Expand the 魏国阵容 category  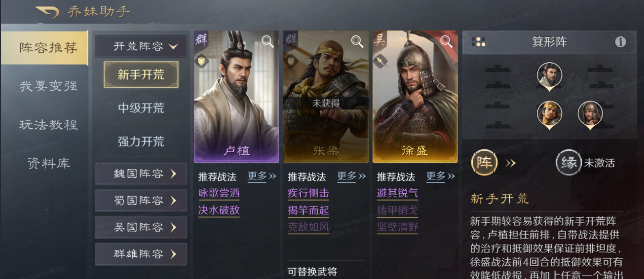click(x=141, y=174)
